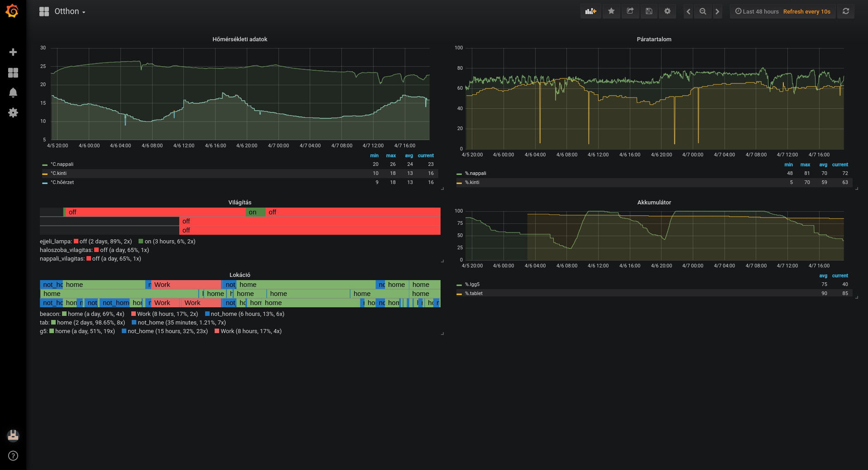
Task: Click the Grafana logo home icon
Action: [x=12, y=11]
